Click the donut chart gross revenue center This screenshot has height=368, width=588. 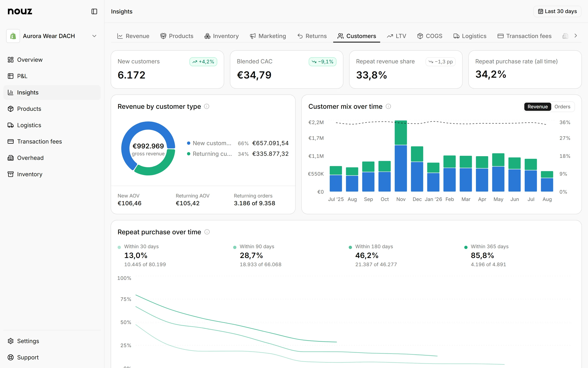[148, 149]
